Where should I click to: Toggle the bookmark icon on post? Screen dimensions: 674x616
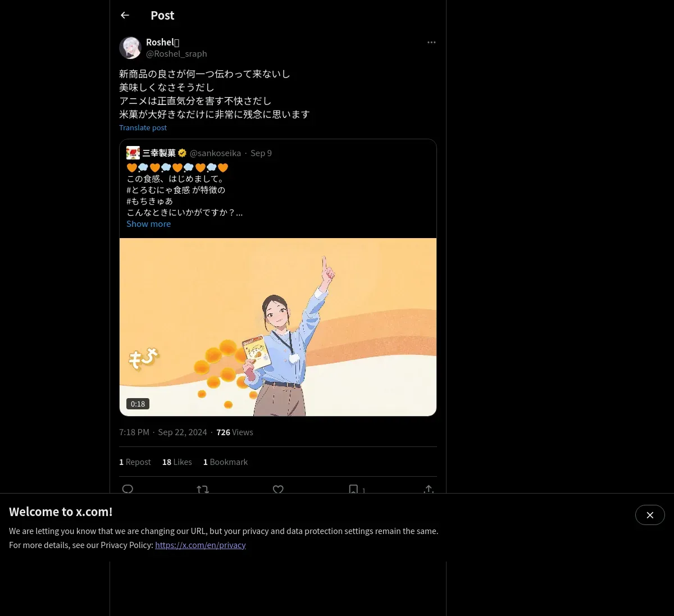tap(353, 490)
